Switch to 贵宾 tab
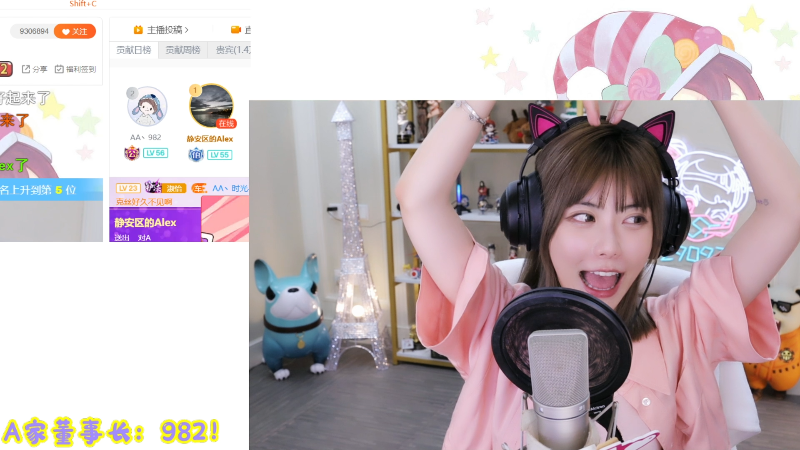Viewport: 800px width, 450px height. click(230, 50)
